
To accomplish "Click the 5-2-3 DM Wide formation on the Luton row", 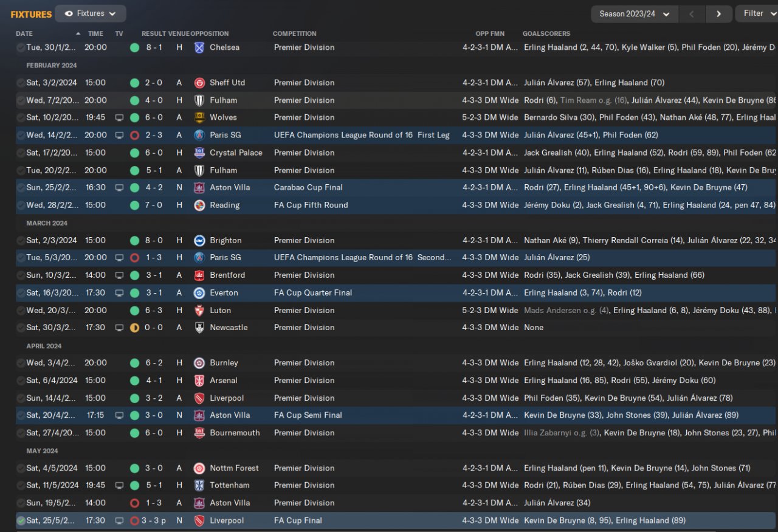I will (491, 310).
